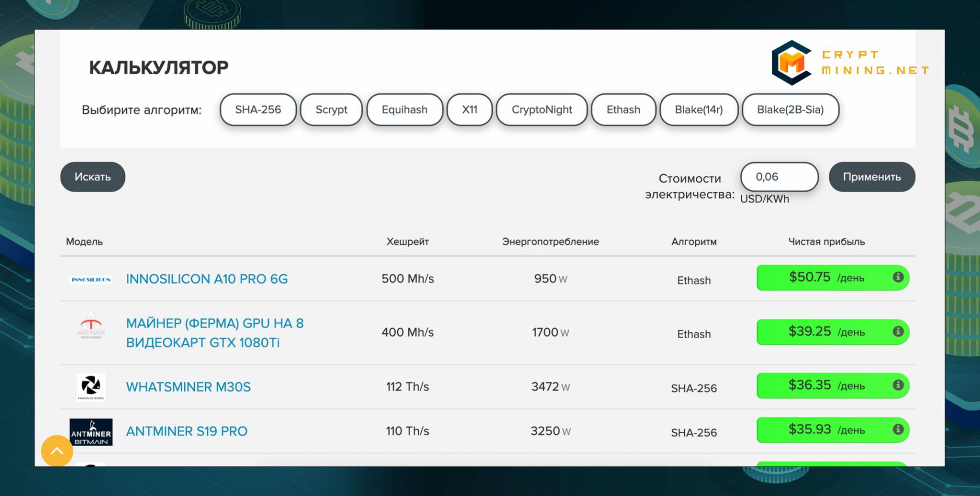
Task: Focus the electricity cost input field
Action: coord(779,177)
